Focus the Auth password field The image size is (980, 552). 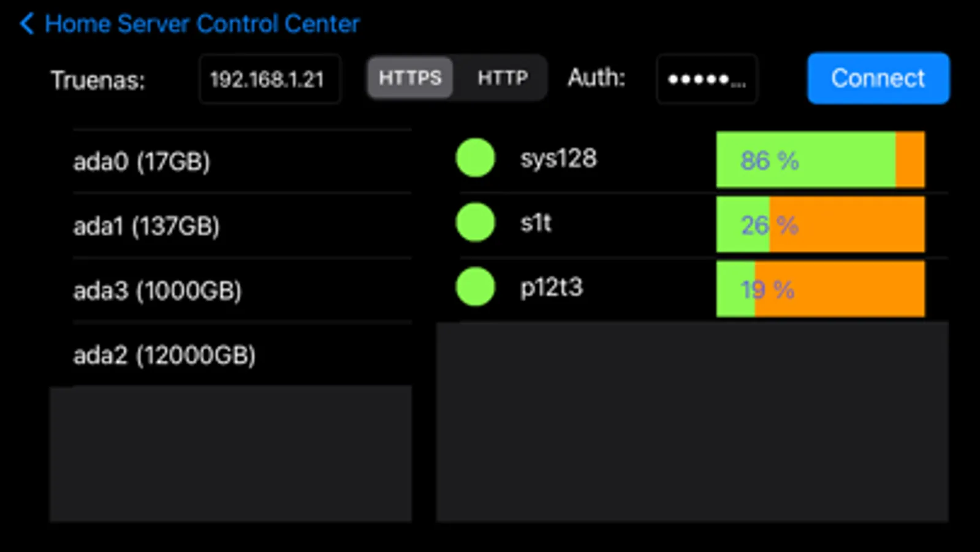(707, 79)
